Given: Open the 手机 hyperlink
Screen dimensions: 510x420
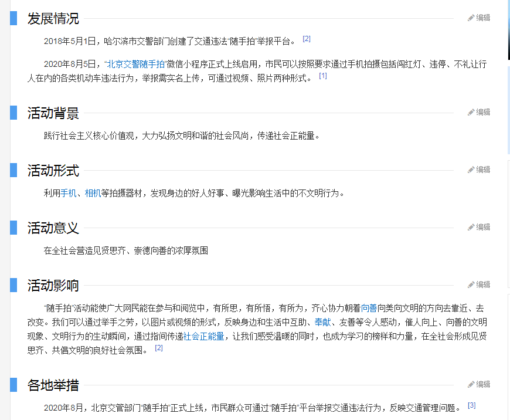Looking at the screenshot, I should [x=69, y=194].
